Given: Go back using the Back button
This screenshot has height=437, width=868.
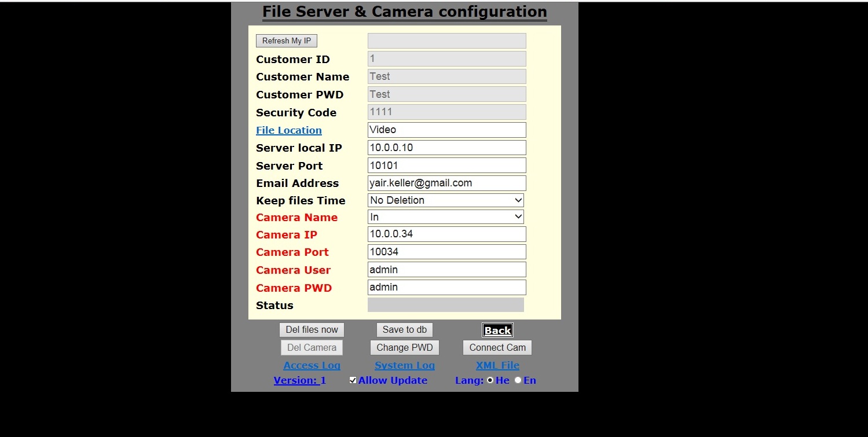Looking at the screenshot, I should (497, 330).
